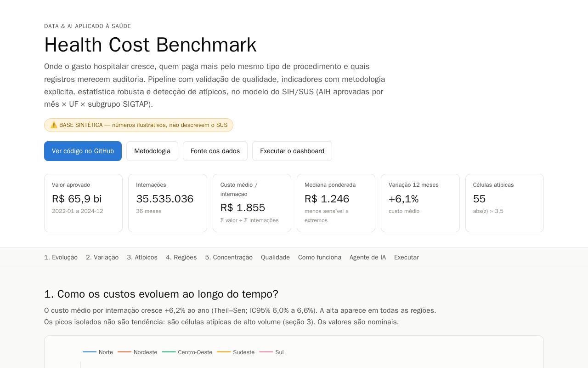Click the abs(z) > 3,5 caption

pos(488,211)
